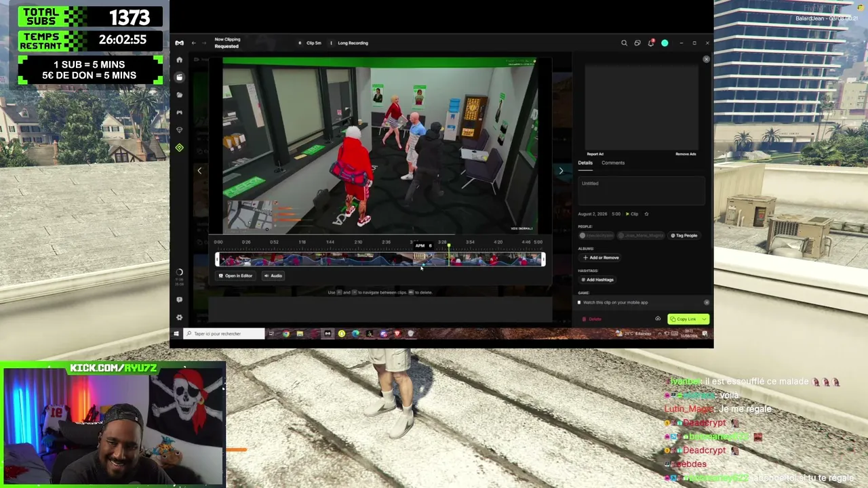Click the right trim handle of timeline
Screen dimensions: 868x488
click(x=543, y=259)
